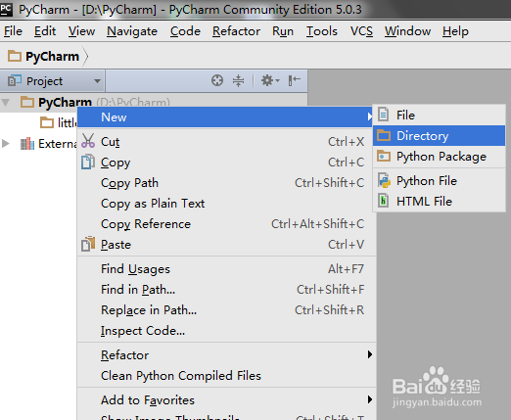511x420 pixels.
Task: Click the Python File snake icon
Action: point(384,180)
